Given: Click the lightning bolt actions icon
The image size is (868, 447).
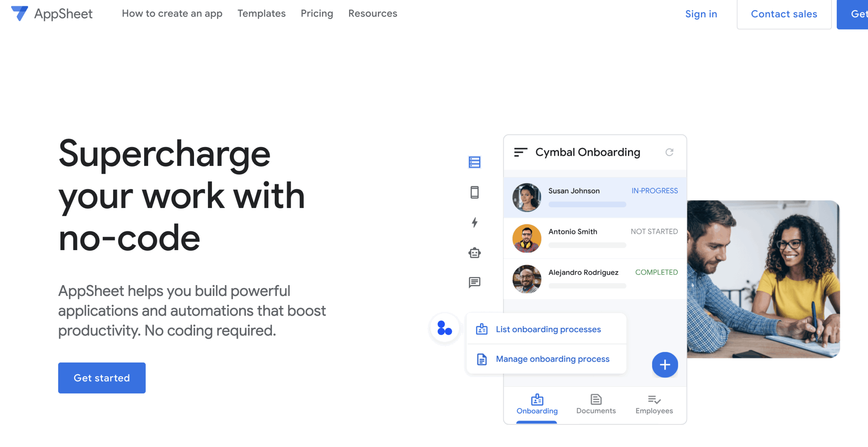Looking at the screenshot, I should [x=475, y=222].
